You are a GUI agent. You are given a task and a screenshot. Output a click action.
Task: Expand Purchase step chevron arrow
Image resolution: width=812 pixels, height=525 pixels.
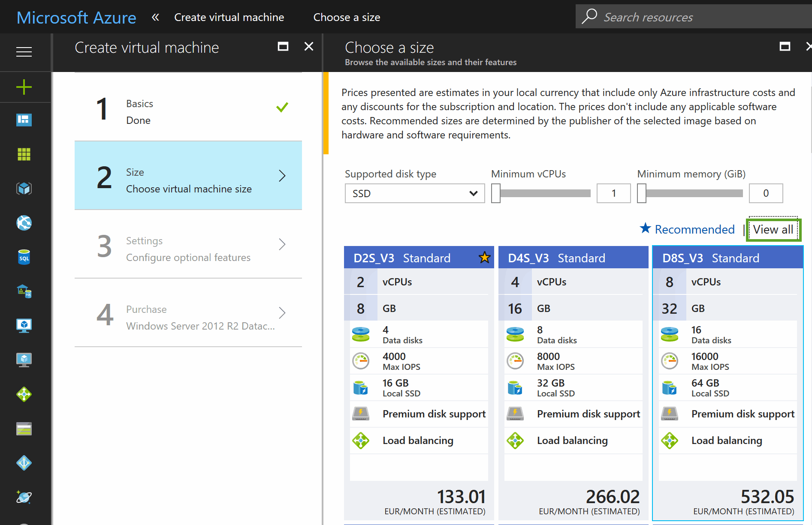point(282,312)
